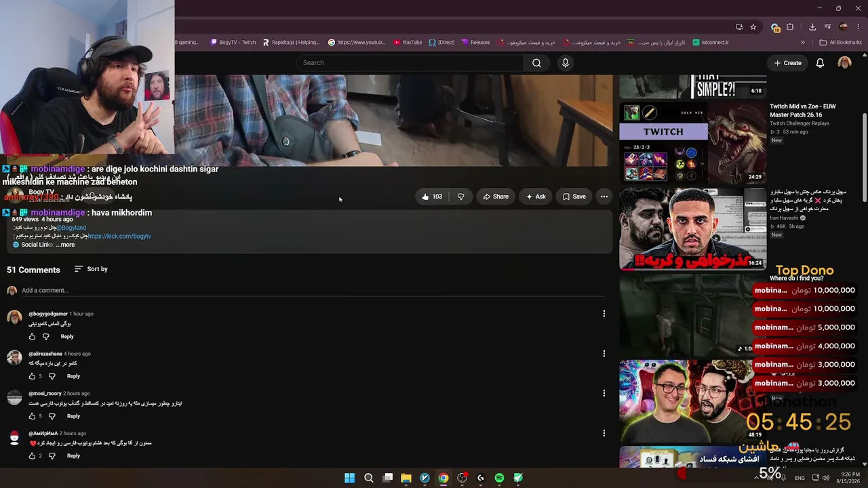Dislike @bogygodgamer's comment

[46, 337]
